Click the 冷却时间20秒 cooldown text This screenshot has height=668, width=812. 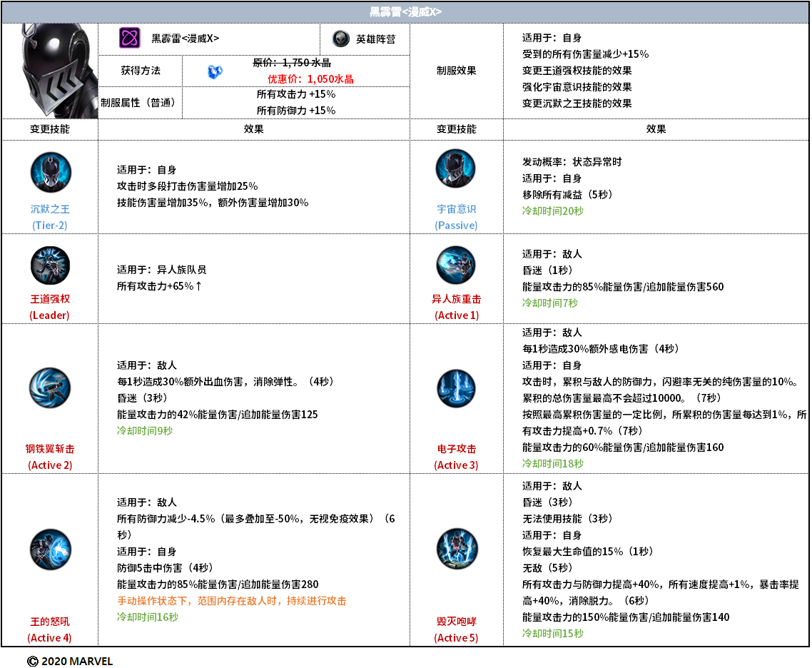552,211
